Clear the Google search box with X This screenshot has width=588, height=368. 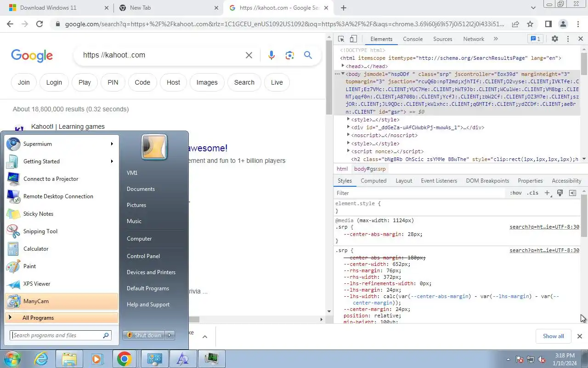click(x=249, y=55)
